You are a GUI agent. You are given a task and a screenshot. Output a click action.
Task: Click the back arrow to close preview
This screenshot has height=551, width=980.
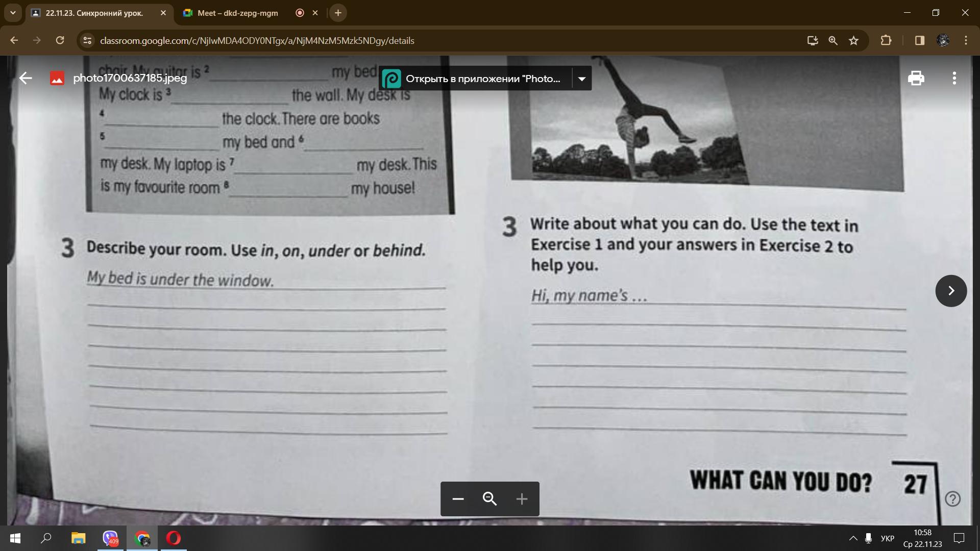26,78
